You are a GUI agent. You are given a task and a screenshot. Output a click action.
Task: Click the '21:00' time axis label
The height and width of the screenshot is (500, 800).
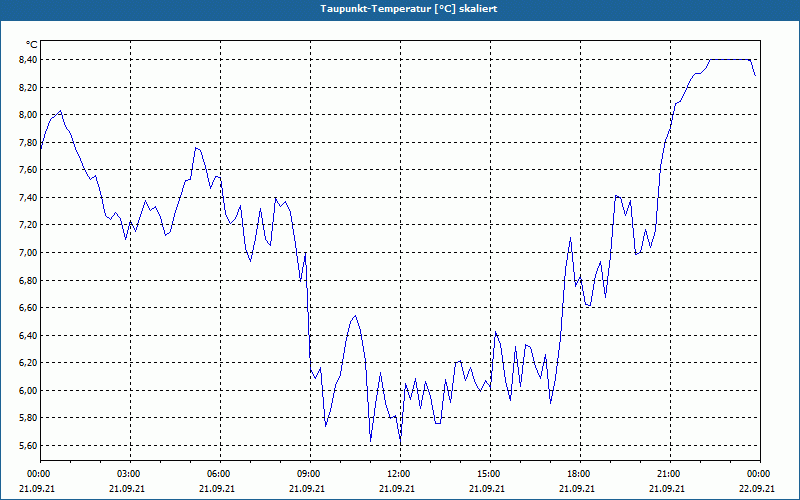tap(670, 473)
